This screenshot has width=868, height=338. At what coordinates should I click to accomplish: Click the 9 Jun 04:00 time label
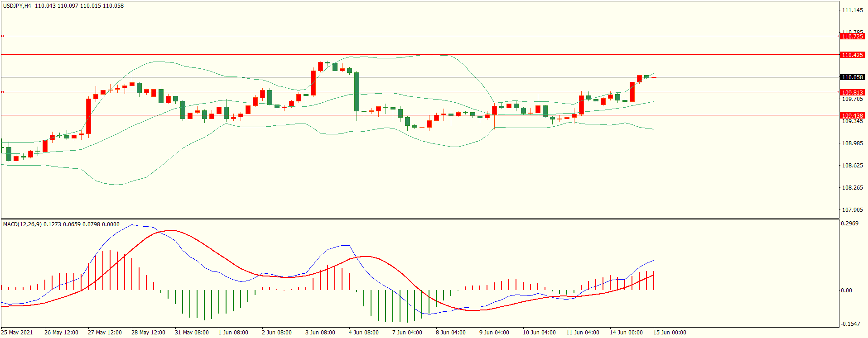click(494, 333)
